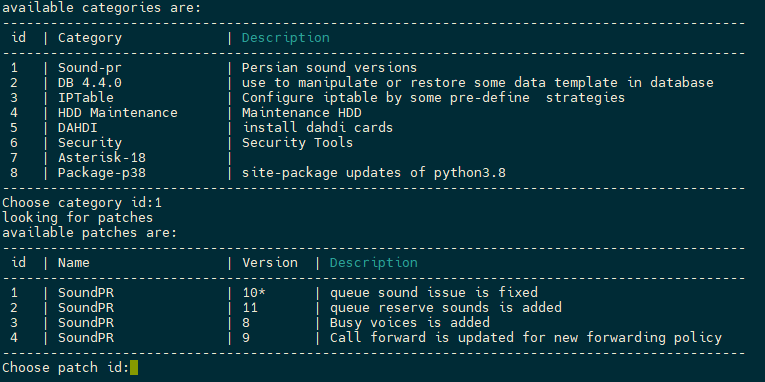Click the Choose patch id input cursor
Viewport: 765px width, 382px height.
[134, 367]
